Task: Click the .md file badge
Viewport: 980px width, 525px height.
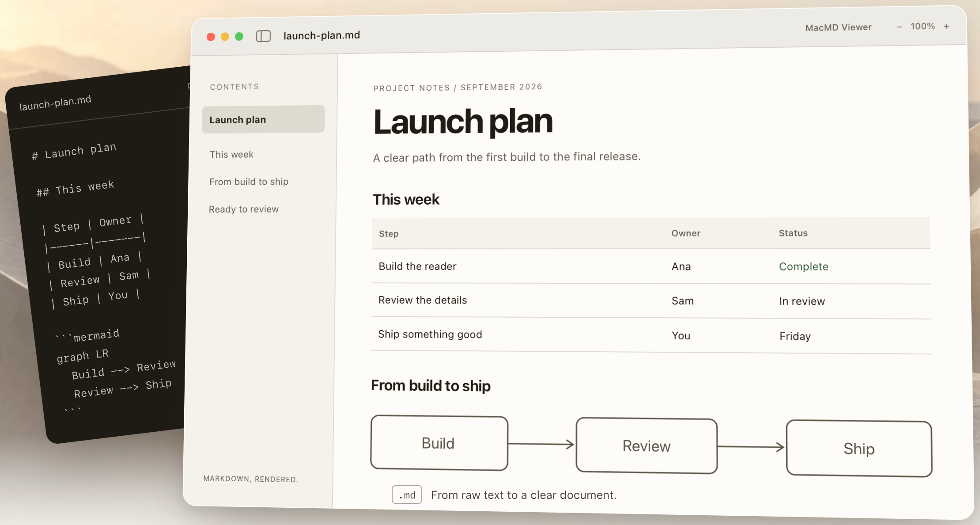Action: (x=407, y=495)
